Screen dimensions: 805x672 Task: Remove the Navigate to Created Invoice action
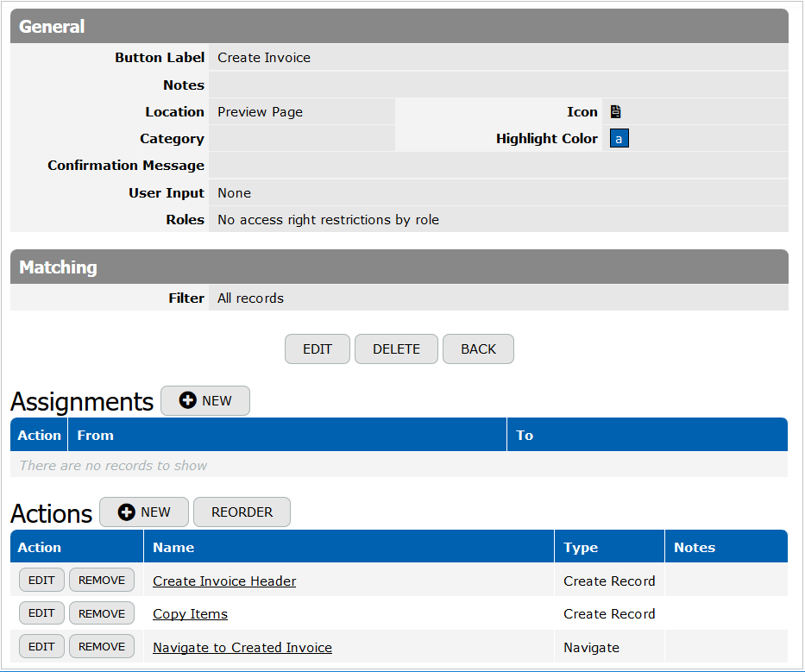pyautogui.click(x=102, y=646)
